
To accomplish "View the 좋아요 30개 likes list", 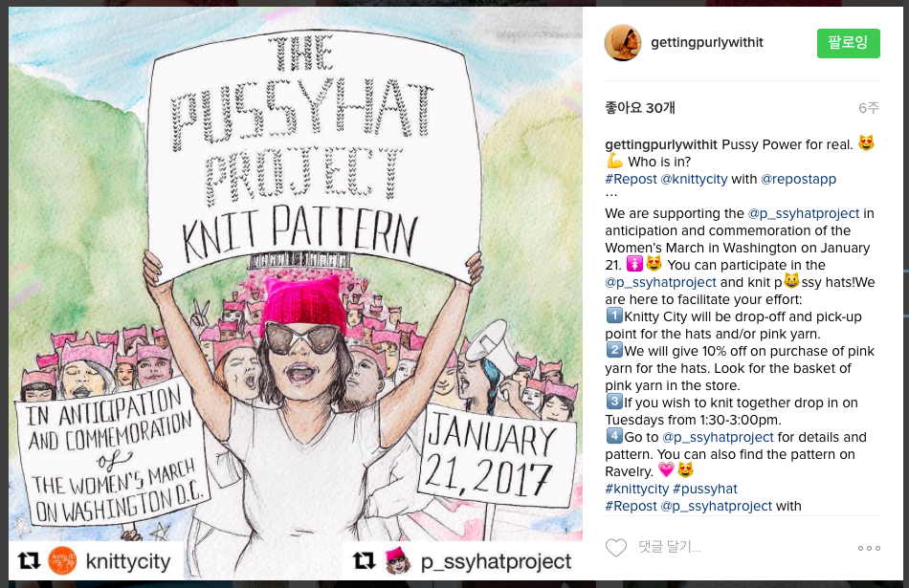I will (640, 108).
